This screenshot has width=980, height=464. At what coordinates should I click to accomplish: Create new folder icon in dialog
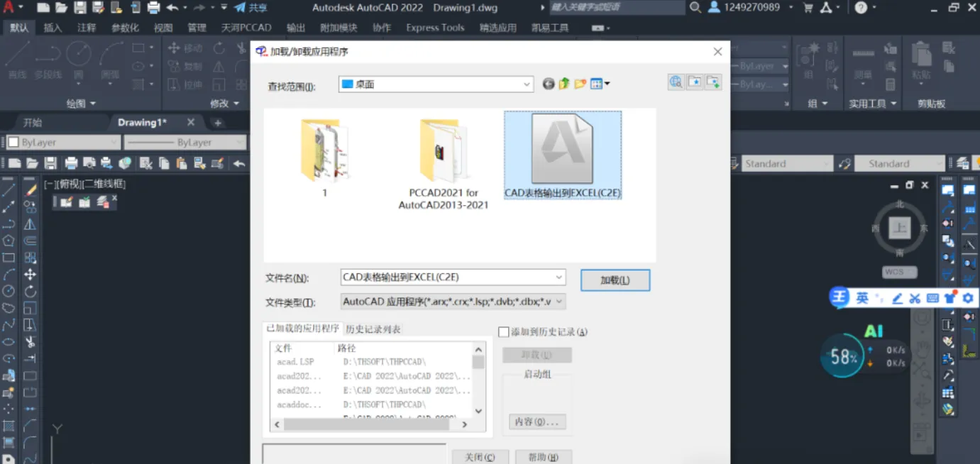pos(580,84)
